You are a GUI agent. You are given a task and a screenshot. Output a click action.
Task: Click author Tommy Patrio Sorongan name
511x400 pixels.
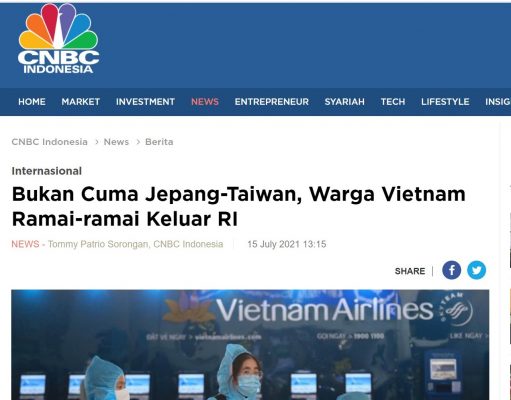[98, 244]
